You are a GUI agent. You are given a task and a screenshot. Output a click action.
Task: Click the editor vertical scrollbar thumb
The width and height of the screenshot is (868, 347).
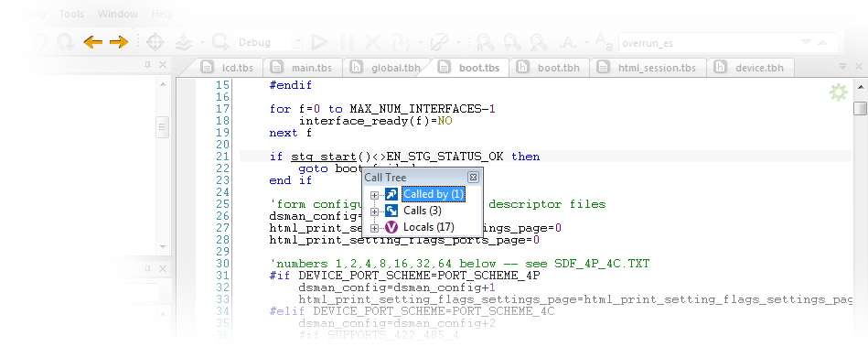[x=860, y=108]
